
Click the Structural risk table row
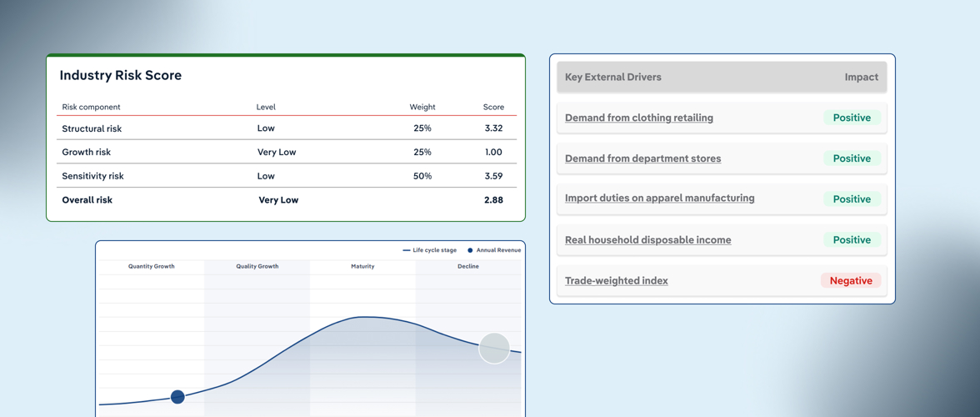coord(286,128)
